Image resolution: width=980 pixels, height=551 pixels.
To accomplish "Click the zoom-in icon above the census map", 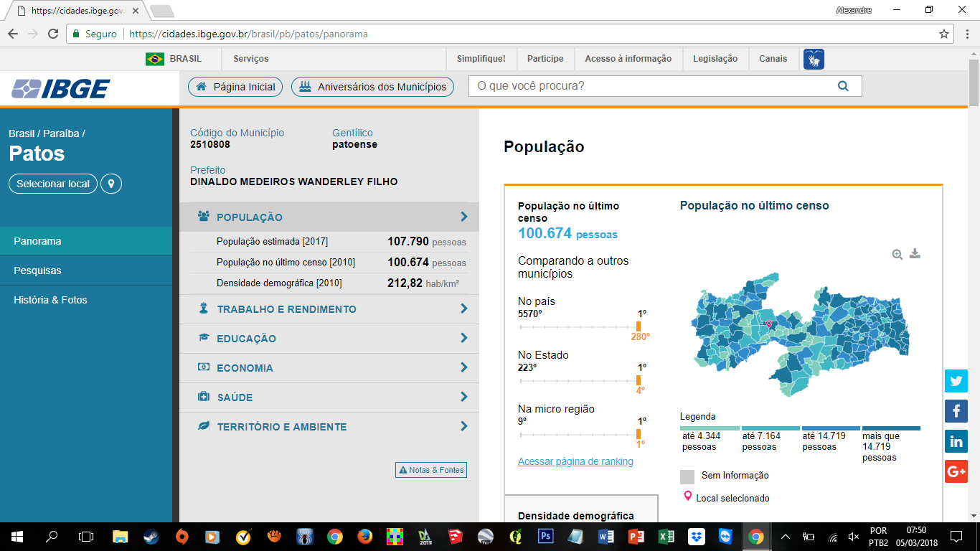I will [x=896, y=254].
